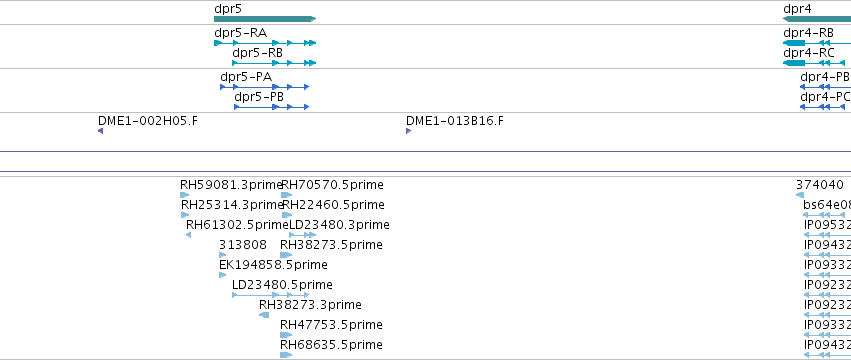Click the EK194858.5prime label
This screenshot has width=851, height=360.
[273, 265]
